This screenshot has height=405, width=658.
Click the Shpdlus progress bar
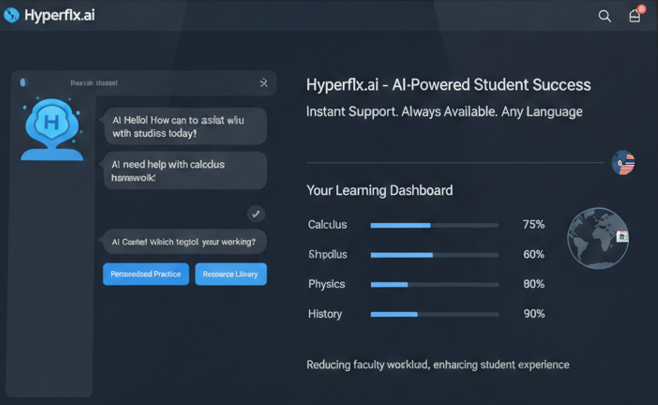tap(434, 255)
